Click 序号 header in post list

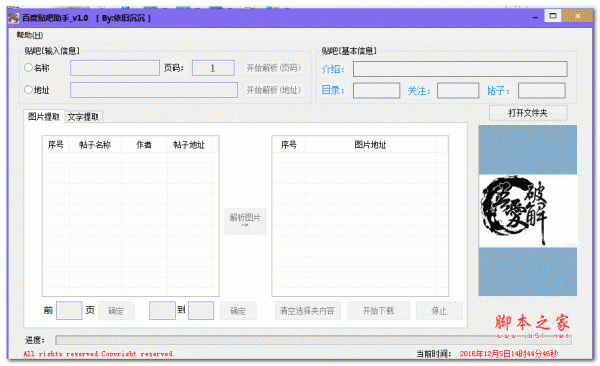point(56,145)
